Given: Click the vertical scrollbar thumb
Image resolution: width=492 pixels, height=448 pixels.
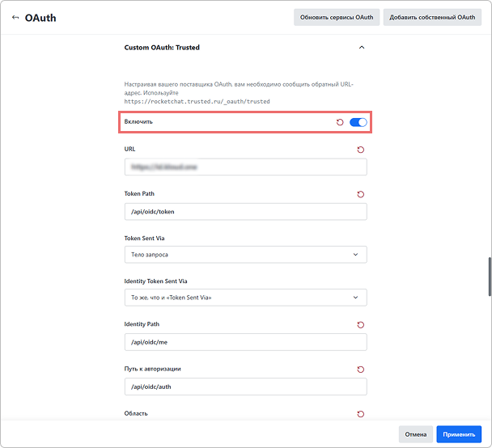Looking at the screenshot, I should click(x=490, y=277).
